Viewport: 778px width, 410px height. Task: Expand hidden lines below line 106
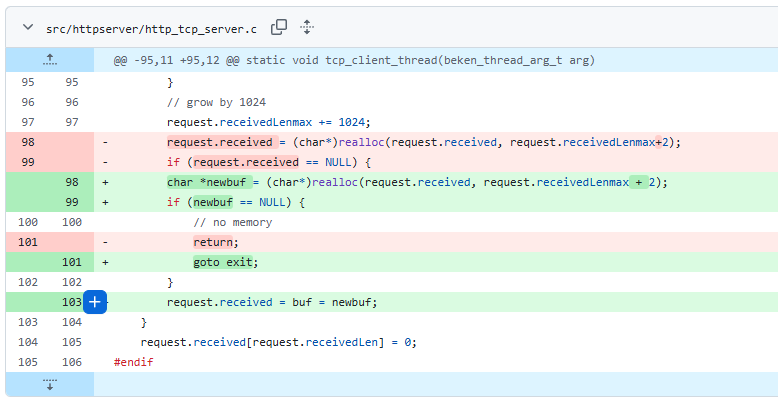[49, 385]
